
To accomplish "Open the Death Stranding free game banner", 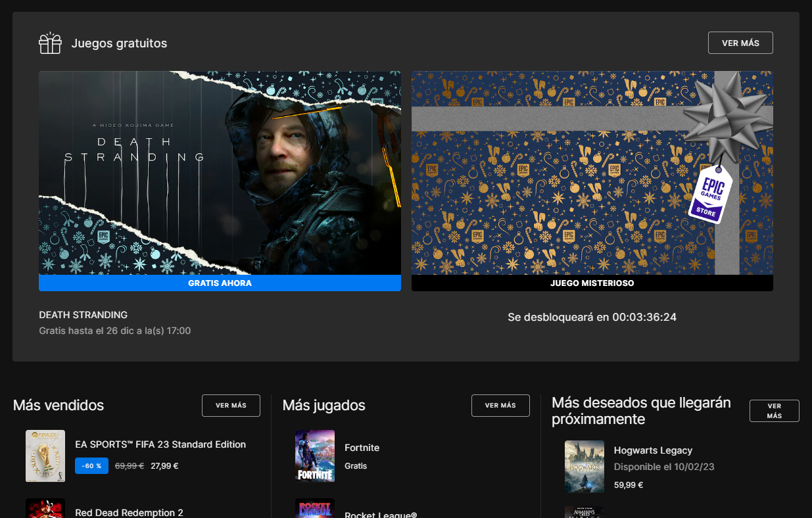I will tap(220, 173).
